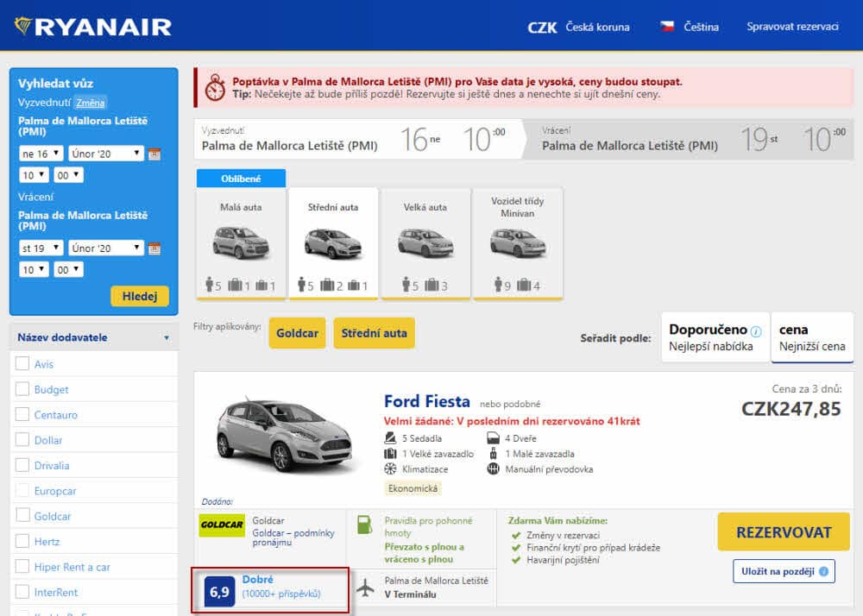Screen dimensions: 863x616
Task: Click the air conditioning snowflake icon
Action: pos(390,468)
